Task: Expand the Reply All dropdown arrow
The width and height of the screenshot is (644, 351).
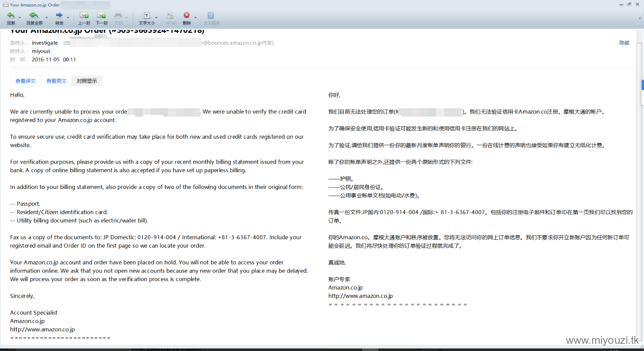Action: coord(47,18)
